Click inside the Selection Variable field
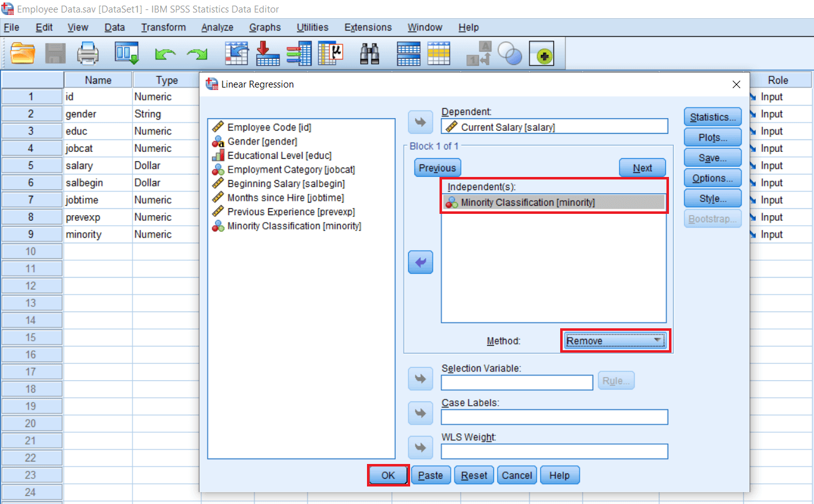The image size is (814, 504). 517,382
